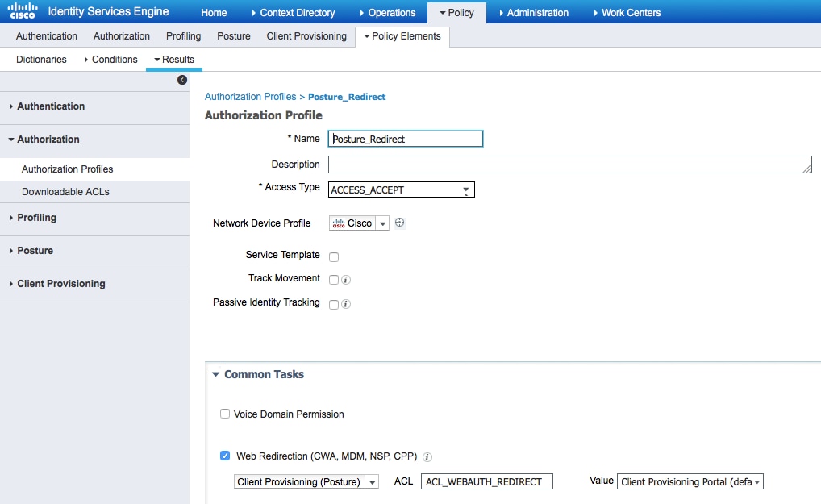Collapse Authorization in the sidebar
Viewport: 821px width, 504px height.
(48, 140)
